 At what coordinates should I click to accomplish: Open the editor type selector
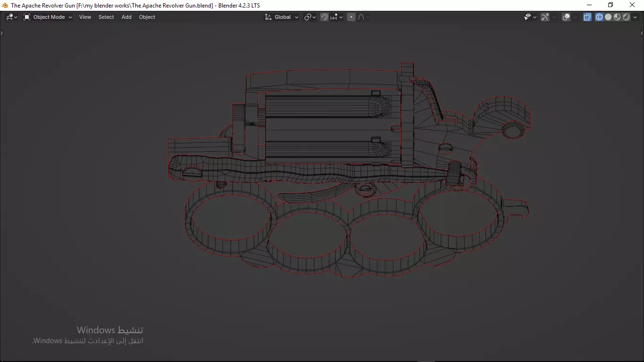pyautogui.click(x=11, y=17)
